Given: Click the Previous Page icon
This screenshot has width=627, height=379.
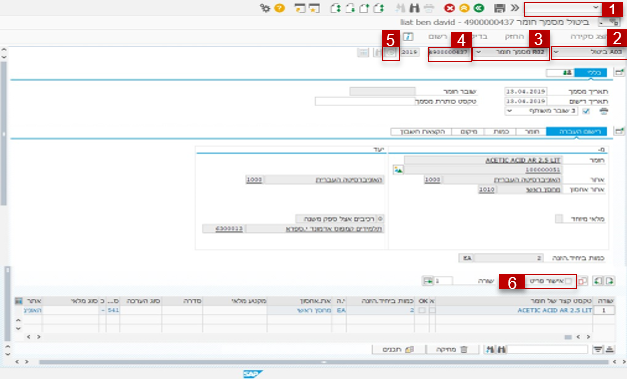Looking at the screenshot, I should tap(364, 8).
